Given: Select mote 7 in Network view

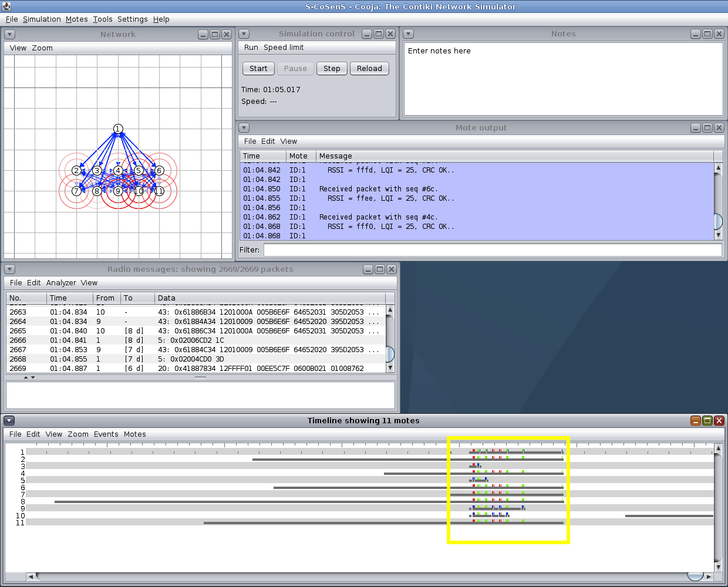Looking at the screenshot, I should coord(76,191).
